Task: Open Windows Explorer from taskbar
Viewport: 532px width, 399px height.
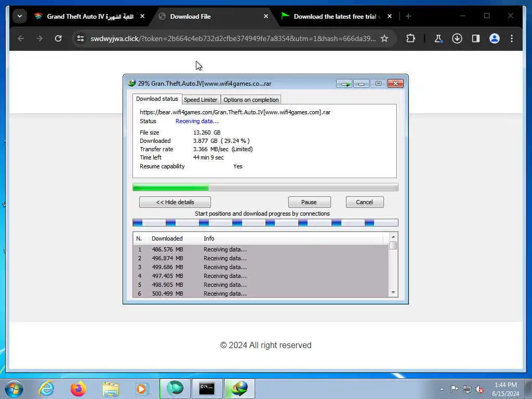Action: pos(111,389)
